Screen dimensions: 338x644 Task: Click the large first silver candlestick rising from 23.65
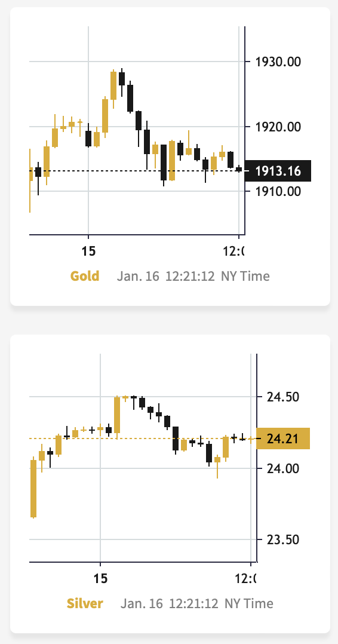(33, 488)
